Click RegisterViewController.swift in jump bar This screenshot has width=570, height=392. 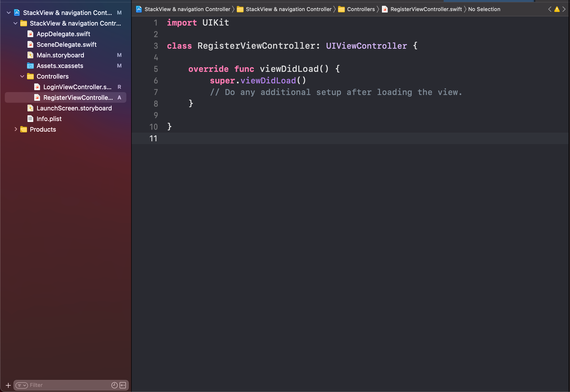tap(426, 9)
